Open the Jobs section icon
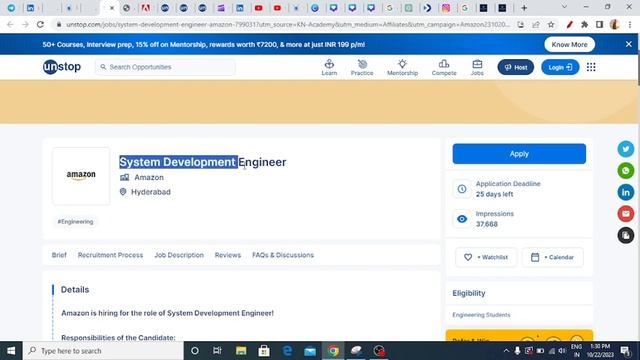The width and height of the screenshot is (640, 360). 477,67
